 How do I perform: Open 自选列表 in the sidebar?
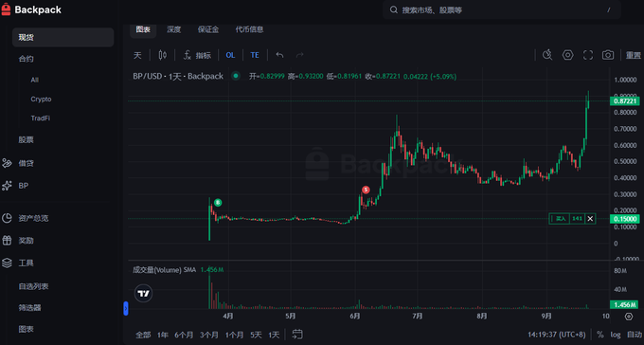33,286
